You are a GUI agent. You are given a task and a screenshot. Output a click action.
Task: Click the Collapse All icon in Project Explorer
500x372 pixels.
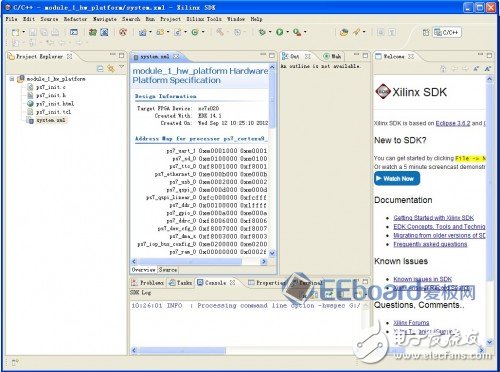[x=100, y=69]
